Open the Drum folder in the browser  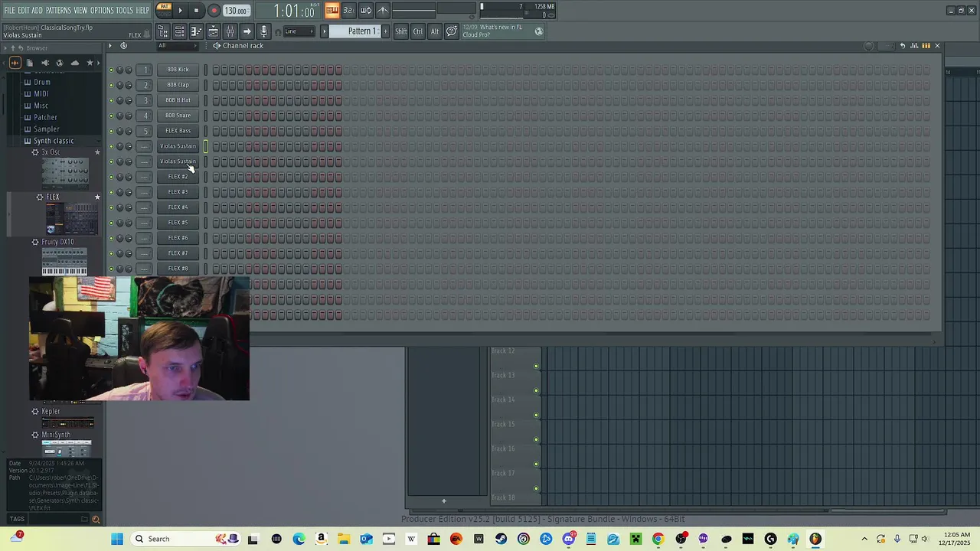coord(42,82)
